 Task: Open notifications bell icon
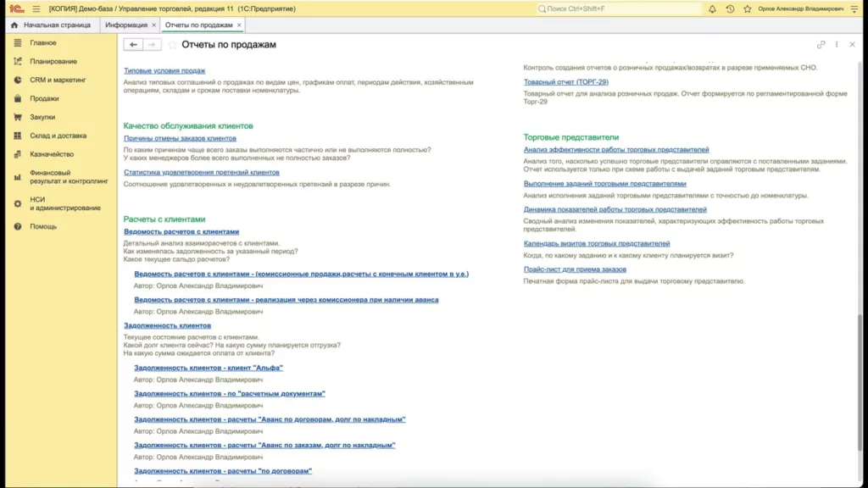(712, 8)
